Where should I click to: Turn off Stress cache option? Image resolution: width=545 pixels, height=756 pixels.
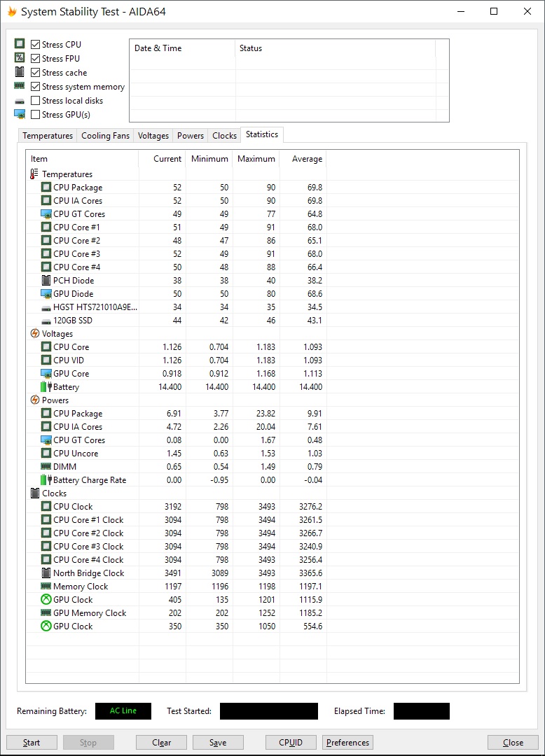coord(35,72)
